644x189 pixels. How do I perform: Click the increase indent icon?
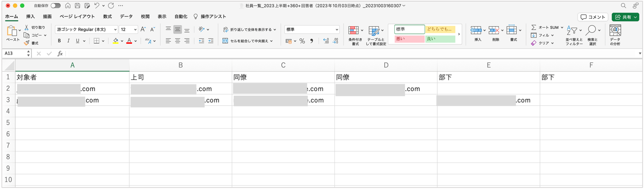pyautogui.click(x=211, y=41)
